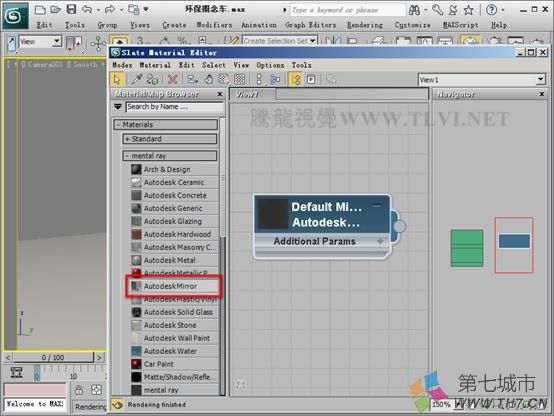554x416 pixels.
Task: Collapse the material node with minus
Action: (x=377, y=205)
